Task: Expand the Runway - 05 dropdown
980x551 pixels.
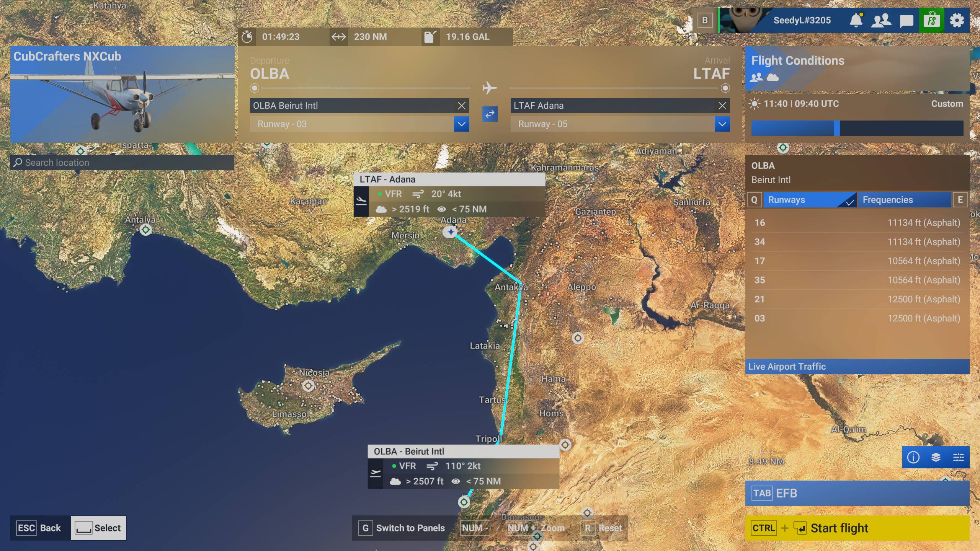Action: [x=722, y=124]
